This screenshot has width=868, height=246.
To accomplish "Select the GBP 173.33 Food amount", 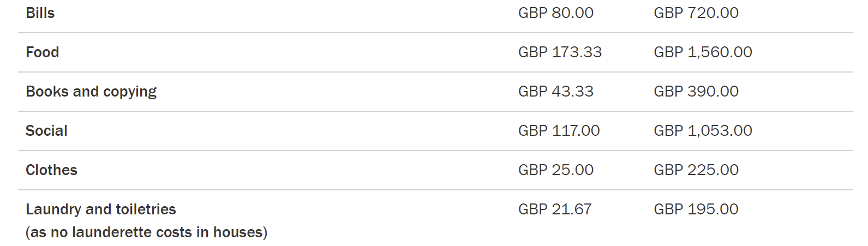I will (560, 52).
